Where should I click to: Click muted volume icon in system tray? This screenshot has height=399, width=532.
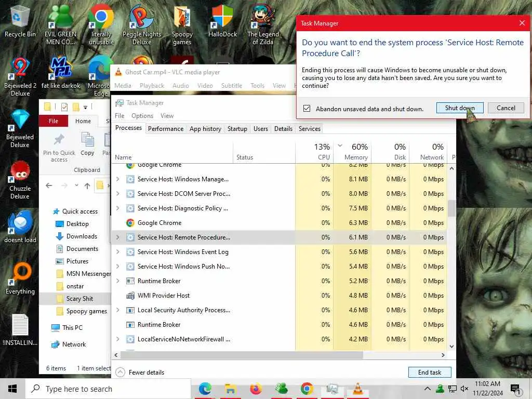pos(464,389)
